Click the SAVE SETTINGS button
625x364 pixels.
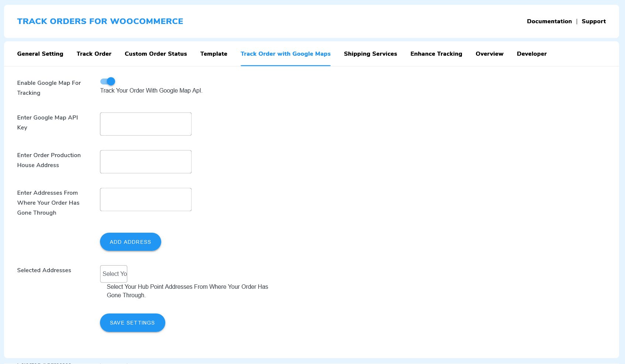pyautogui.click(x=132, y=323)
